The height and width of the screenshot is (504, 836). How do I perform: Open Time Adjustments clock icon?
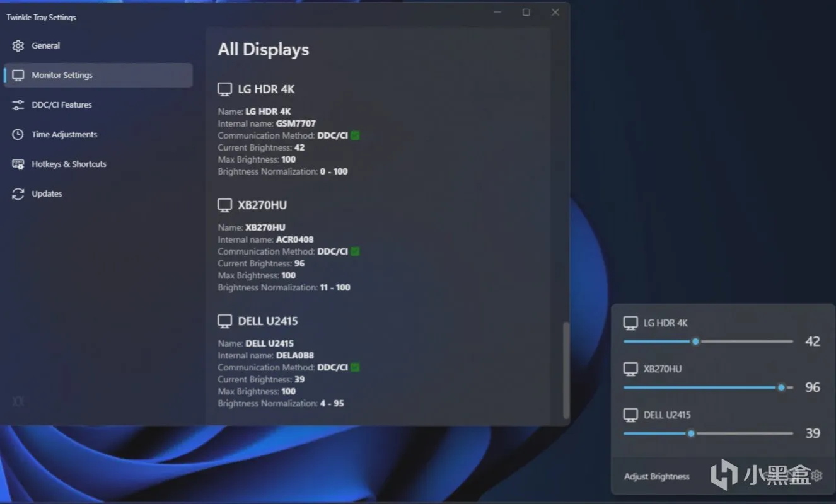tap(18, 135)
